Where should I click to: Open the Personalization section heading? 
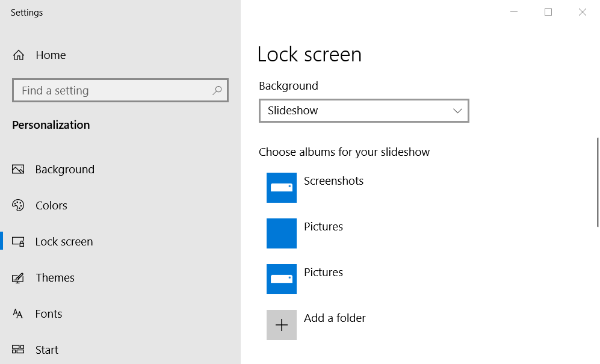point(52,125)
